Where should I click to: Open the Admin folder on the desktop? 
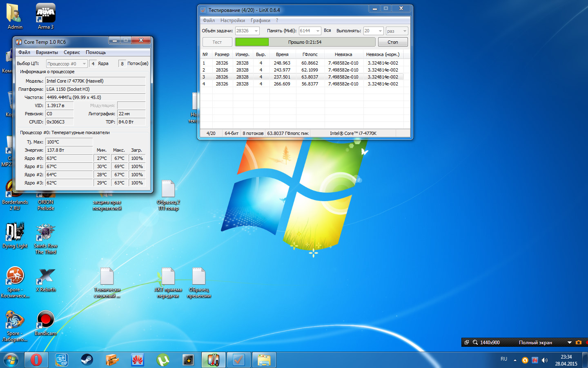pyautogui.click(x=15, y=16)
